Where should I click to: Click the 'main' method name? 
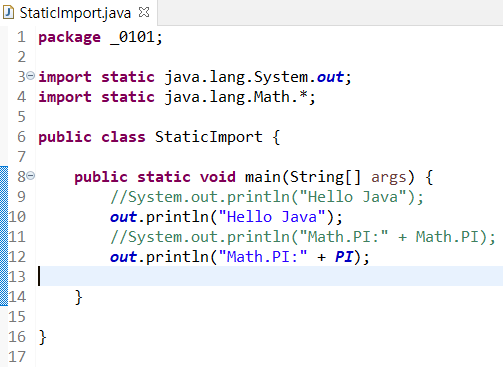click(x=263, y=177)
